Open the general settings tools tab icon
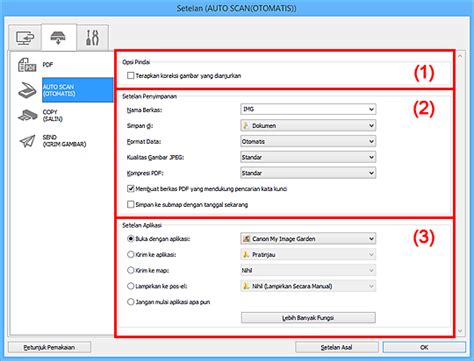The height and width of the screenshot is (361, 474). point(92,38)
